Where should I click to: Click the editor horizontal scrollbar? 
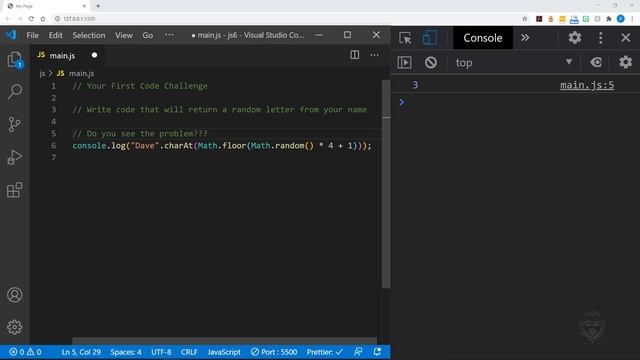224,340
